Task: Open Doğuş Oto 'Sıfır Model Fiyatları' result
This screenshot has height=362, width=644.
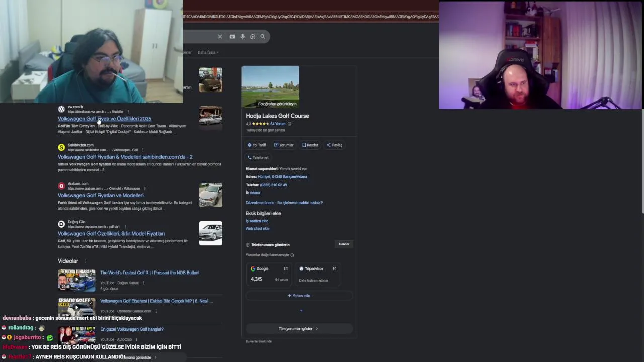Action: (x=111, y=233)
